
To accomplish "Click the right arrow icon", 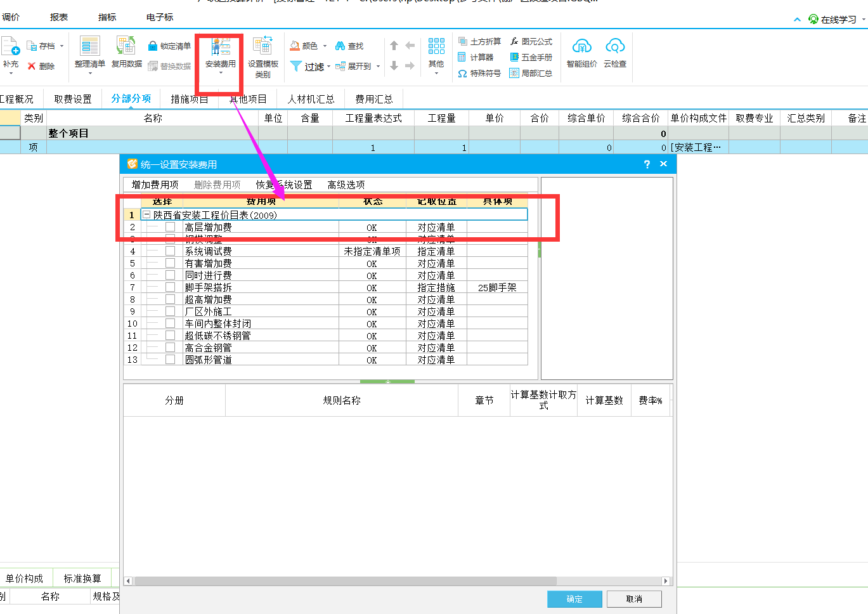I will 410,65.
